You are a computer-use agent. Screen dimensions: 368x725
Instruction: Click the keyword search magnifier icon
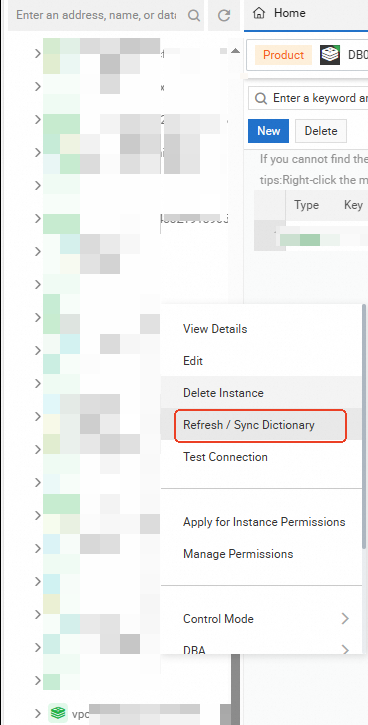[261, 98]
